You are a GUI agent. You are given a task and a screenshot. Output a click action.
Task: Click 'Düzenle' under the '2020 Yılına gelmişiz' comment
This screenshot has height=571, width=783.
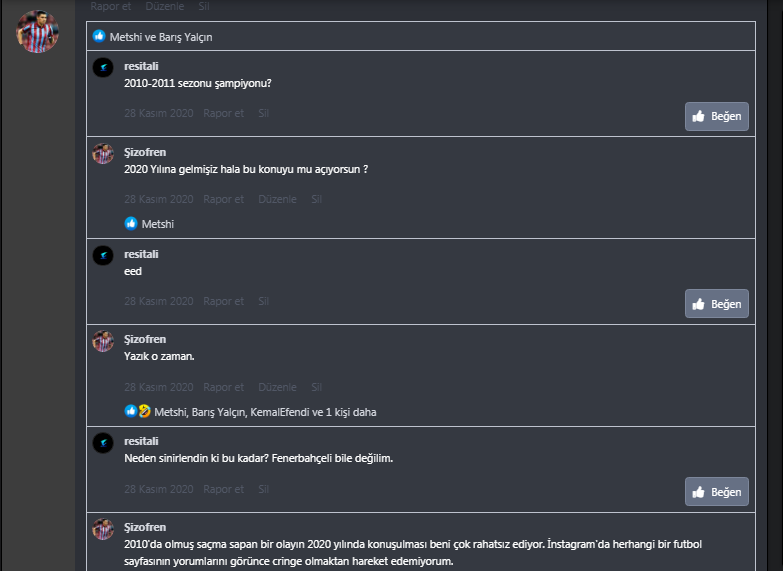tap(277, 199)
